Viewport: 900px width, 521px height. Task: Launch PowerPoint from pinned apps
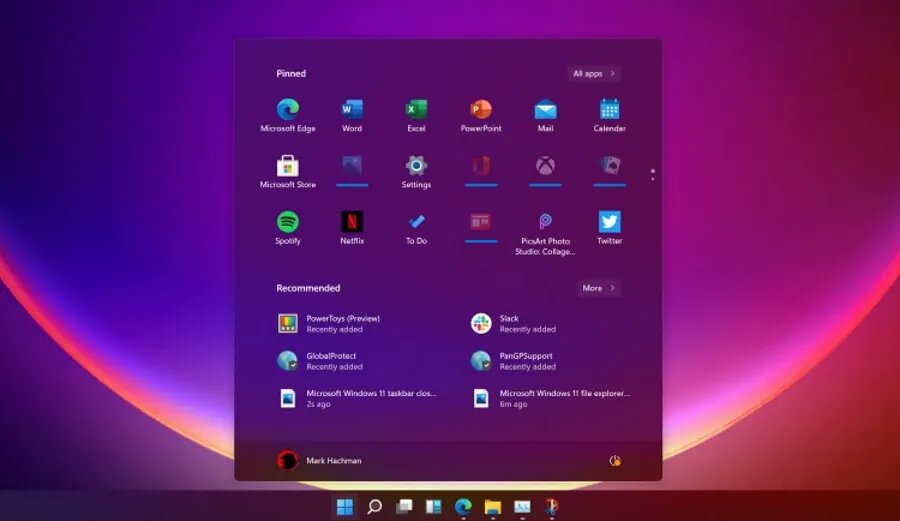click(x=481, y=115)
